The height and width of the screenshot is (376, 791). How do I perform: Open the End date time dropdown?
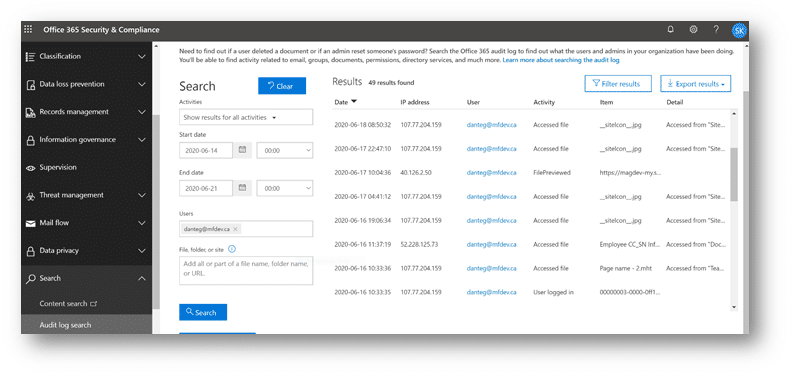click(285, 188)
